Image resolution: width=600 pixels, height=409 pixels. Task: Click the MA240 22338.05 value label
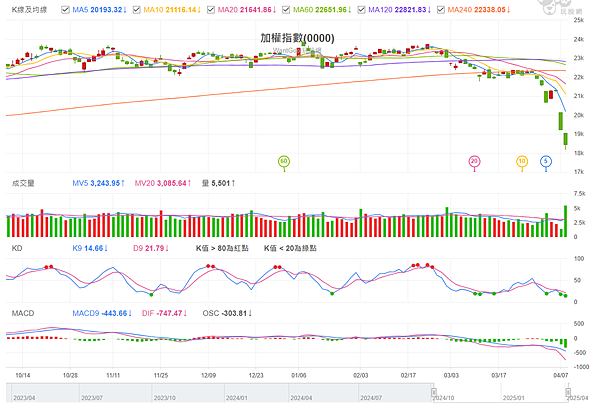pos(479,10)
